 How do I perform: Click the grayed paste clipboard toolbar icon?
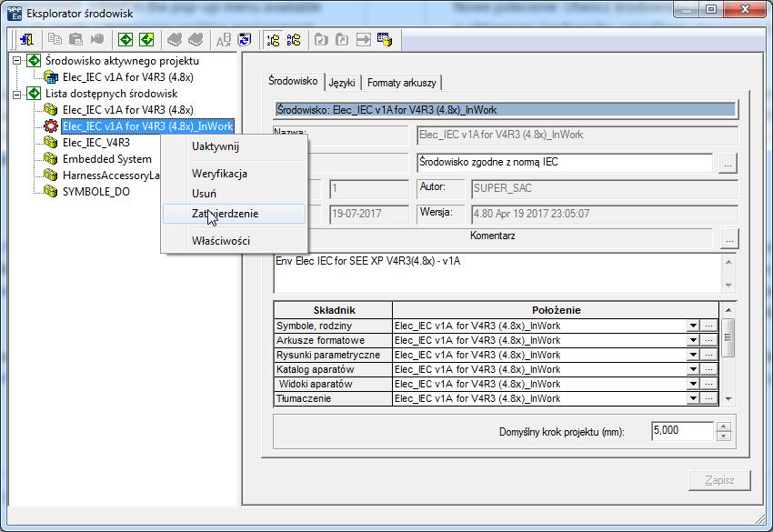[75, 39]
